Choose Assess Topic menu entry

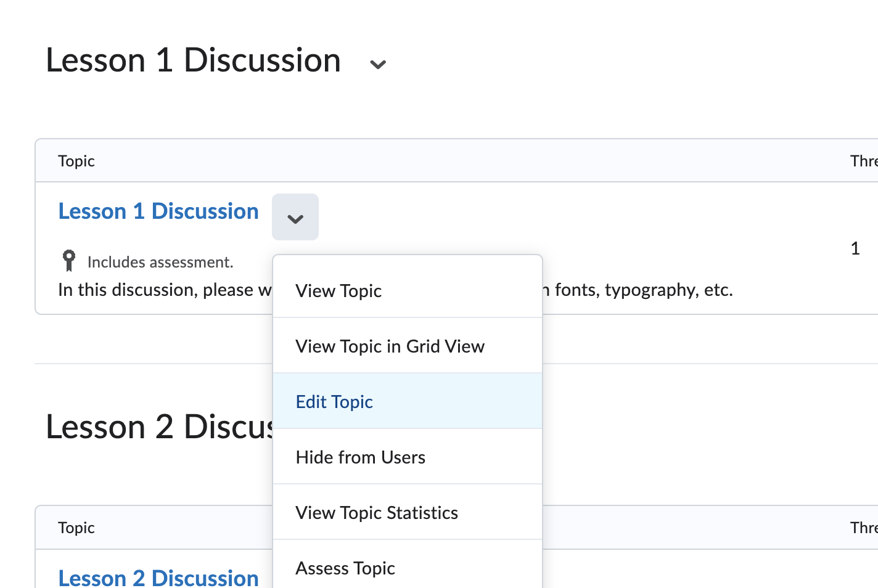(345, 568)
